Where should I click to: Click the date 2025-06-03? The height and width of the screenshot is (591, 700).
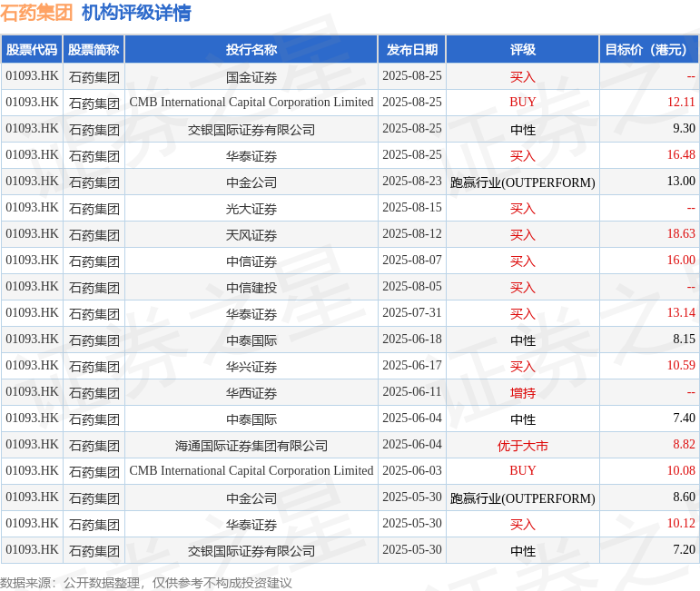tap(412, 471)
